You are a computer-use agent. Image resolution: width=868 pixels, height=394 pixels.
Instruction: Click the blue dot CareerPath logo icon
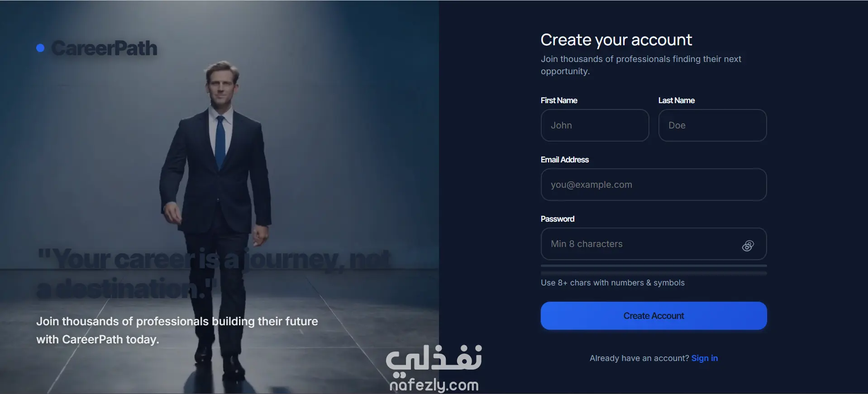[x=40, y=48]
